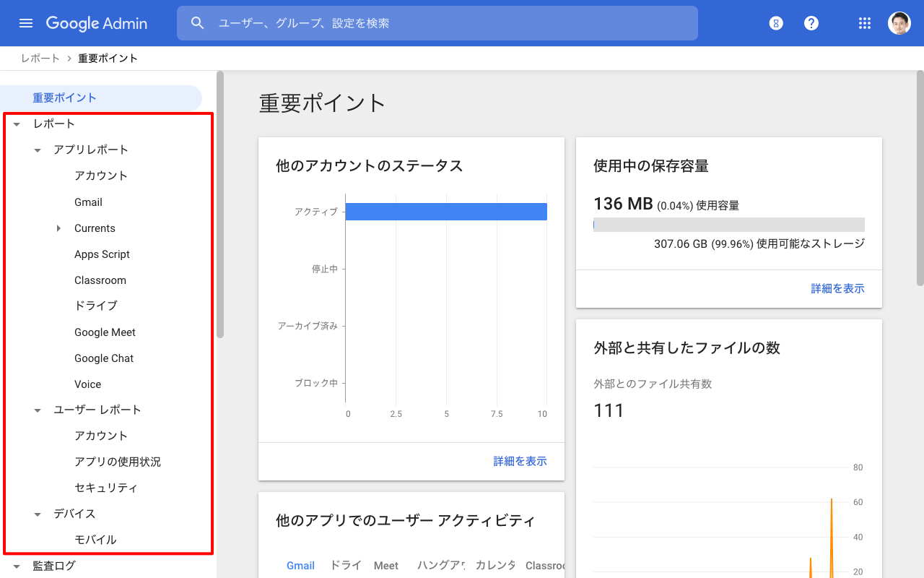Click the orange spike in sharing chart
The height and width of the screenshot is (578, 924).
(832, 538)
